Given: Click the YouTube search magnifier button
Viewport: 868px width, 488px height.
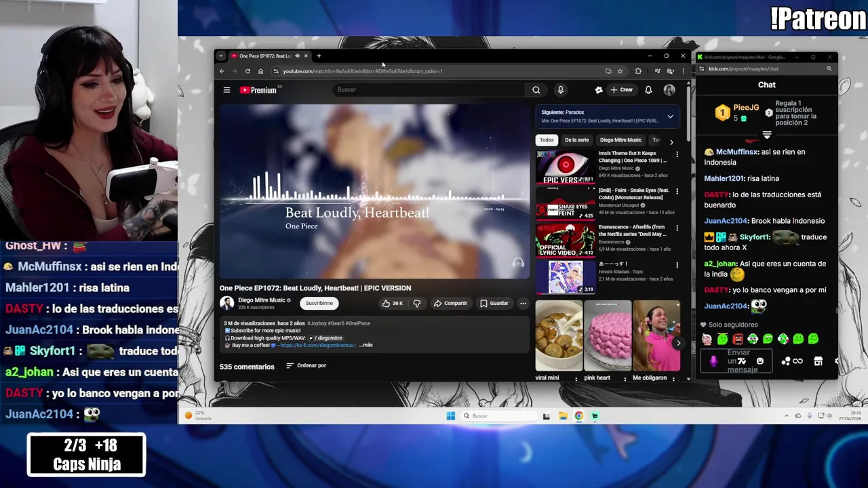Looking at the screenshot, I should click(x=536, y=89).
